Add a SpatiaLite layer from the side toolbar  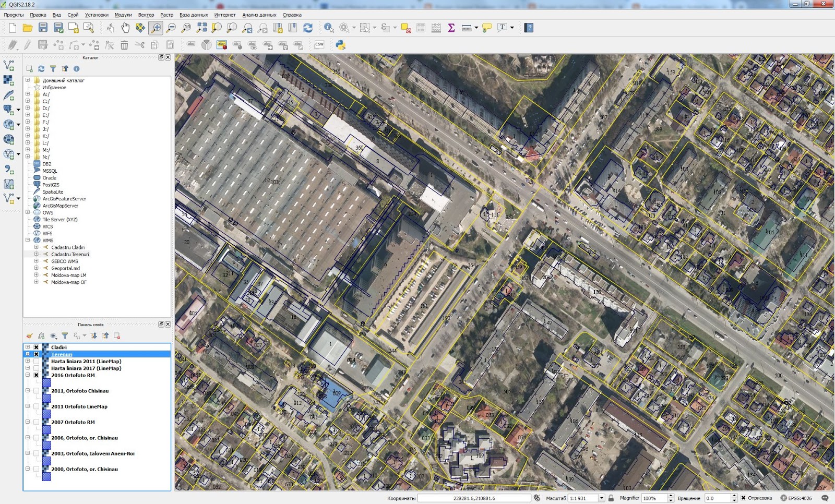(8, 95)
